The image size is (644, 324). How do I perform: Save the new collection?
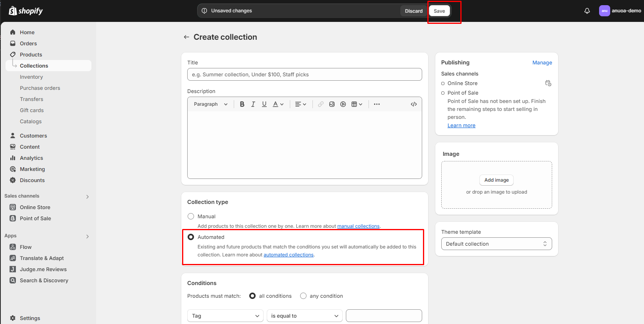[x=439, y=11]
